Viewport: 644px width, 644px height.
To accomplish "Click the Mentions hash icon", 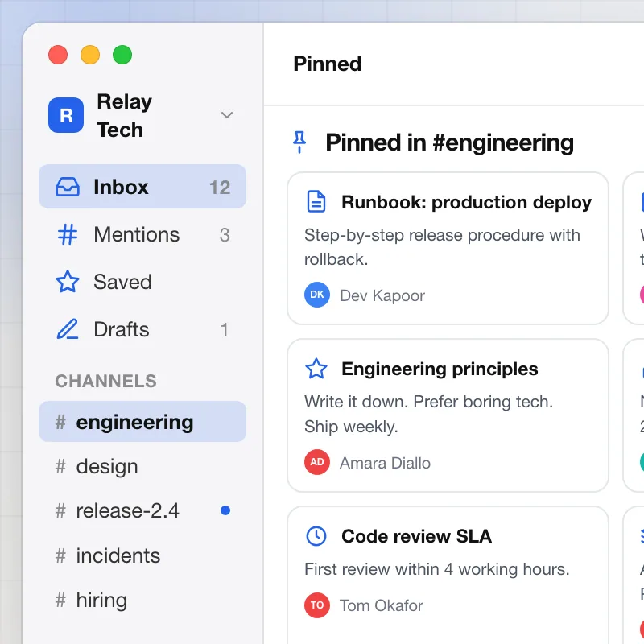I will pyautogui.click(x=68, y=234).
